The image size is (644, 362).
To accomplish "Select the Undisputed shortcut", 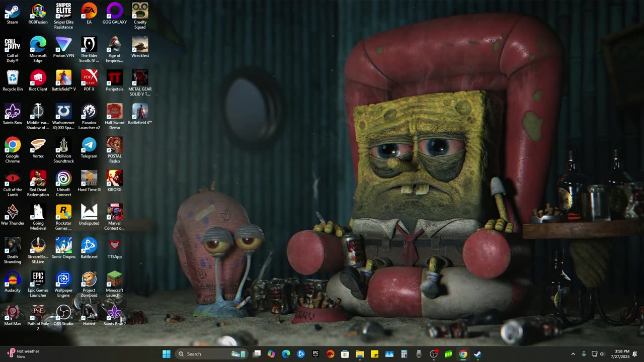I will pyautogui.click(x=89, y=215).
